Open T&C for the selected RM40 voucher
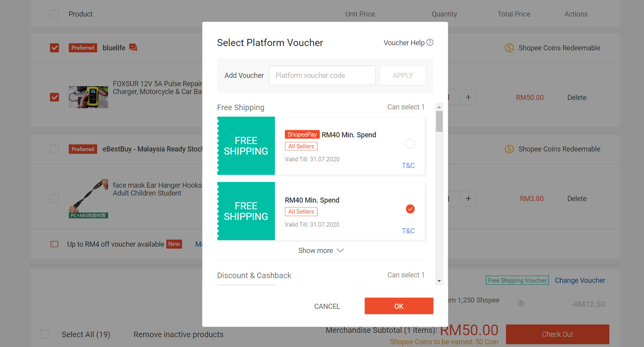The width and height of the screenshot is (644, 347). pos(408,231)
